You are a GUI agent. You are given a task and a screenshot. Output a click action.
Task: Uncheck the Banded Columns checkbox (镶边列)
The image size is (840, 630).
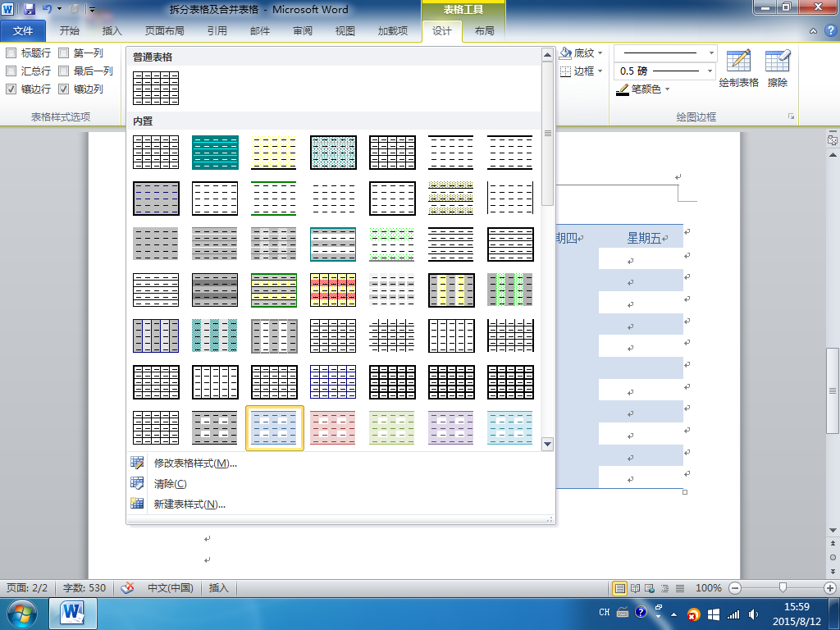point(63,89)
